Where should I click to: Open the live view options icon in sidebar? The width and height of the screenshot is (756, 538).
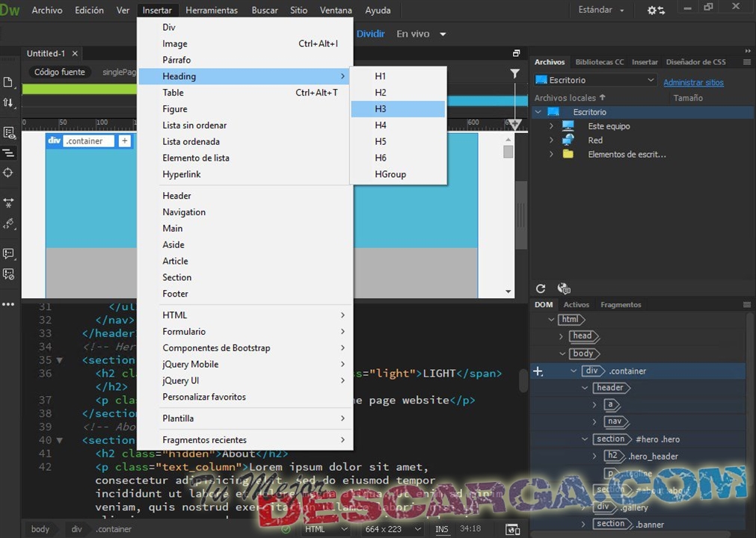[x=8, y=133]
